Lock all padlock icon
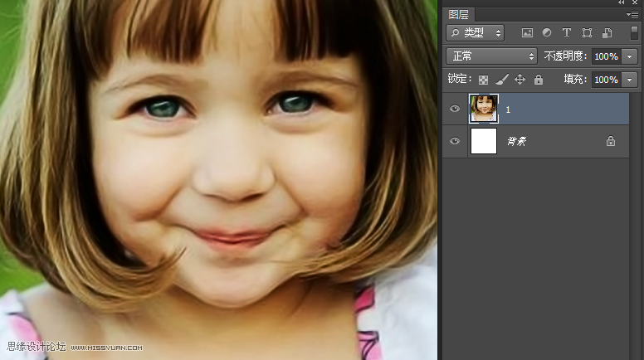644x360 pixels. 539,80
